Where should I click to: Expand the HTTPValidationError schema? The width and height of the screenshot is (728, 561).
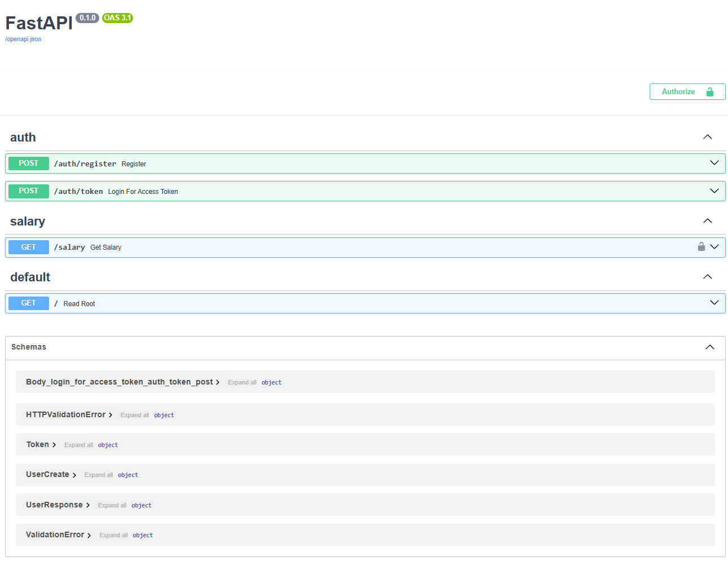click(x=69, y=415)
